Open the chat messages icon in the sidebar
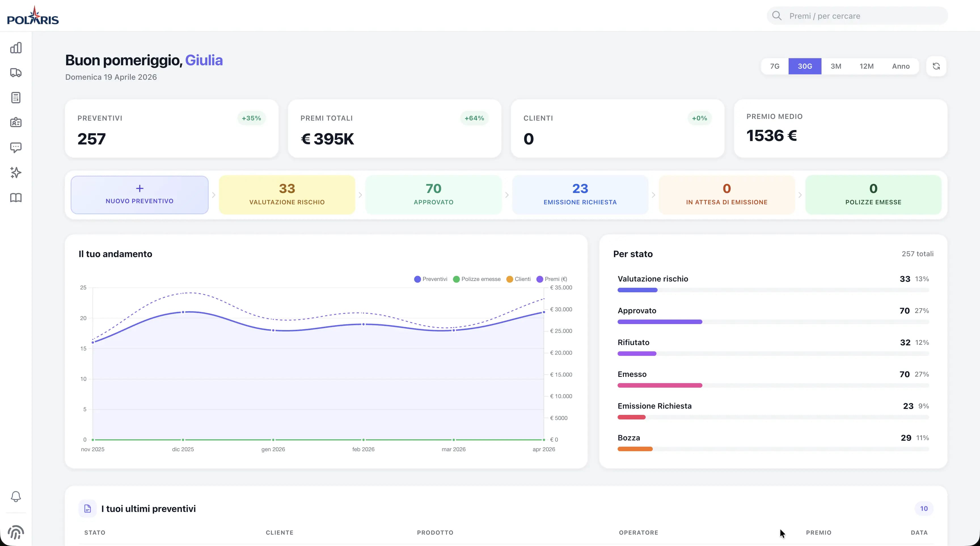Viewport: 980px width, 546px height. point(16,147)
